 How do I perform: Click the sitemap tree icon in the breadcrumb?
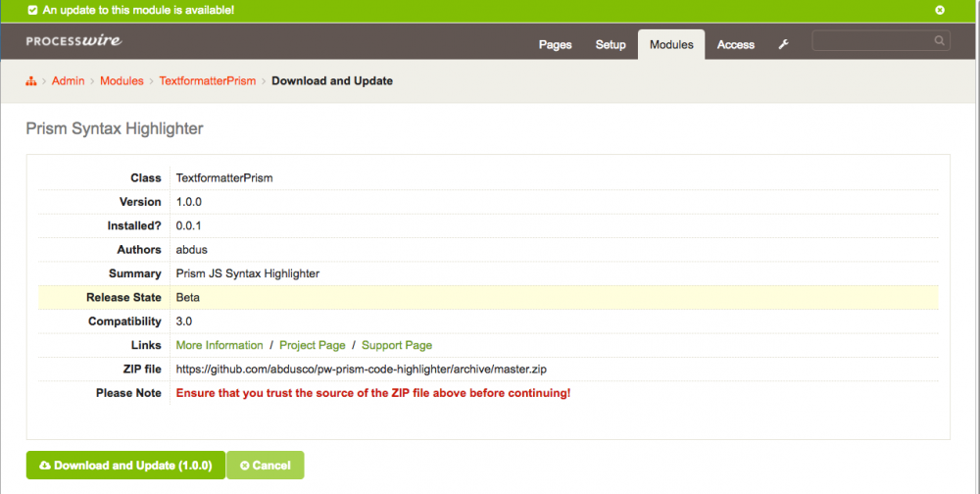pyautogui.click(x=30, y=81)
